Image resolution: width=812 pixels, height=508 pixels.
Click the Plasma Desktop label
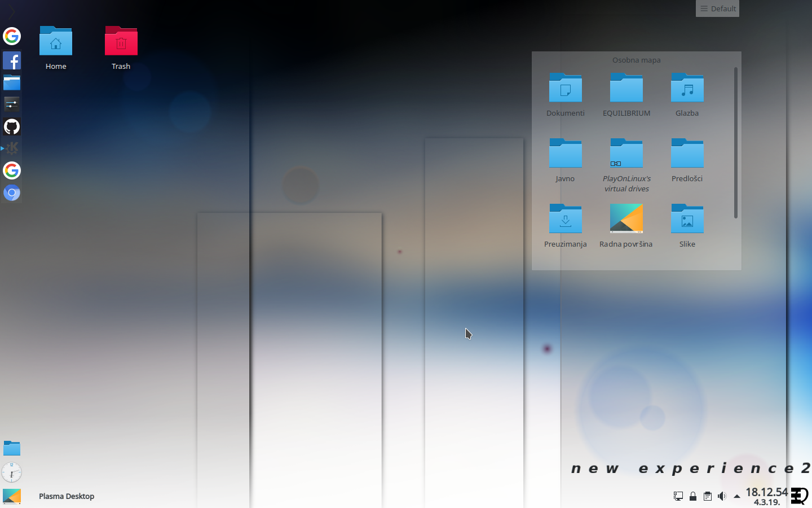click(67, 496)
